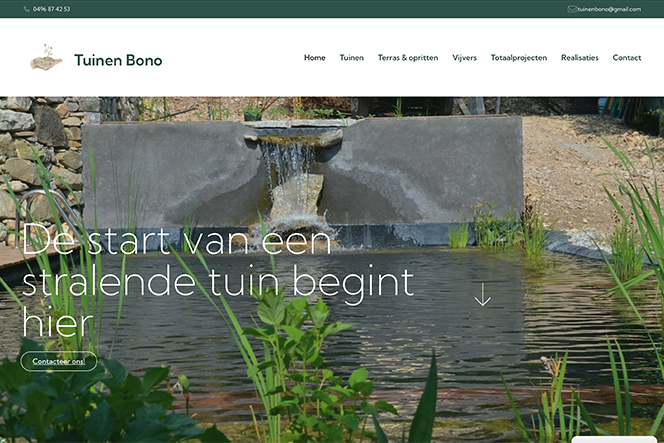
Task: Call phone number 0496 87 42 53
Action: (51, 9)
